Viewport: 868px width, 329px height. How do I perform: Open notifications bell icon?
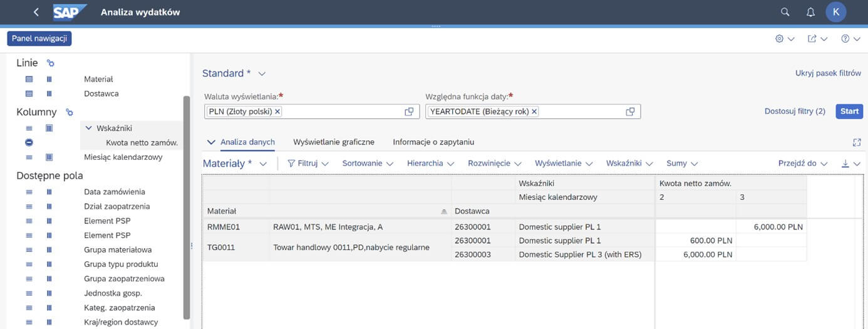coord(810,12)
